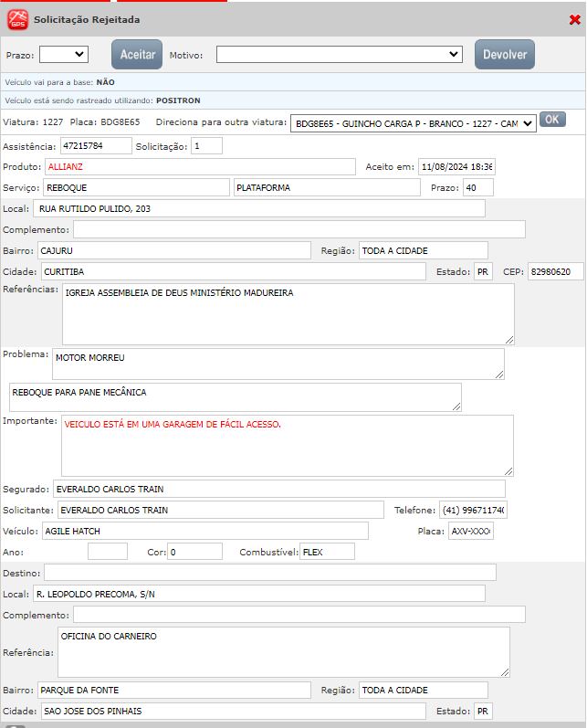This screenshot has width=587, height=728.
Task: Click the destination Região TODA A CIDADE field
Action: (x=424, y=690)
